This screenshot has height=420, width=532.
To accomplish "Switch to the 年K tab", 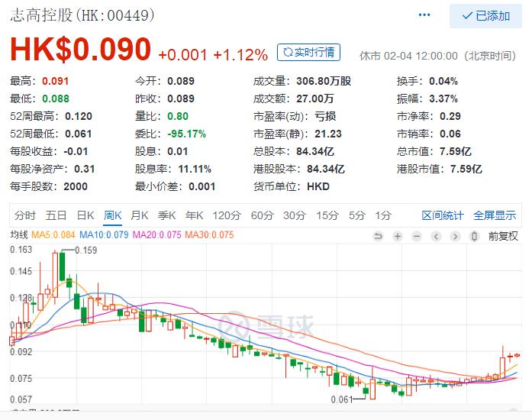I will 194,215.
